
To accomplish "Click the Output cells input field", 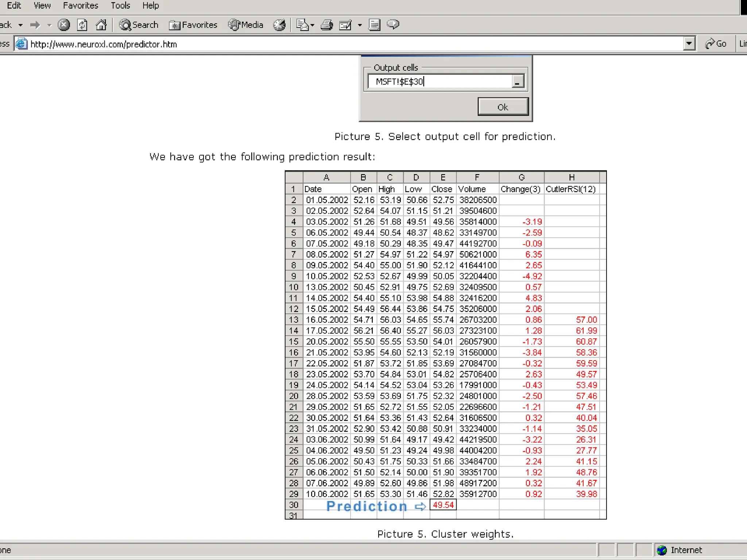I will pos(440,81).
